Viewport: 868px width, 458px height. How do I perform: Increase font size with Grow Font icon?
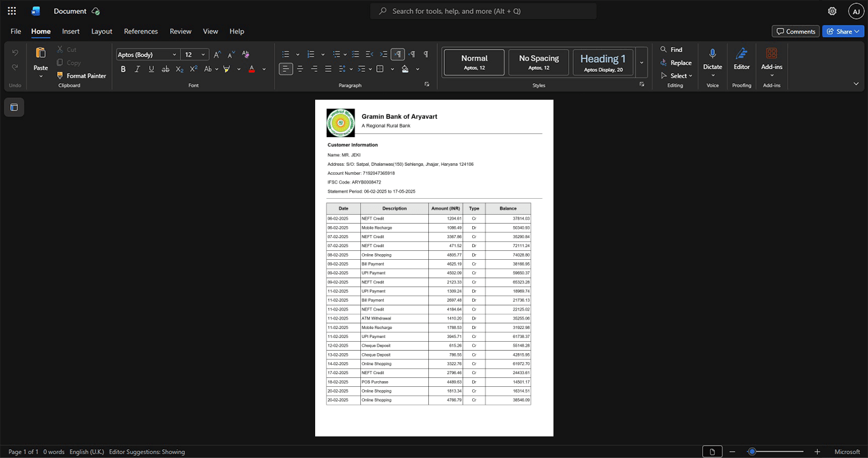pos(217,55)
